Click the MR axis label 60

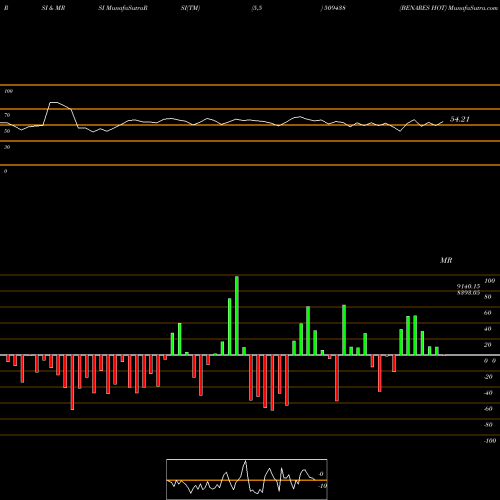488,313
